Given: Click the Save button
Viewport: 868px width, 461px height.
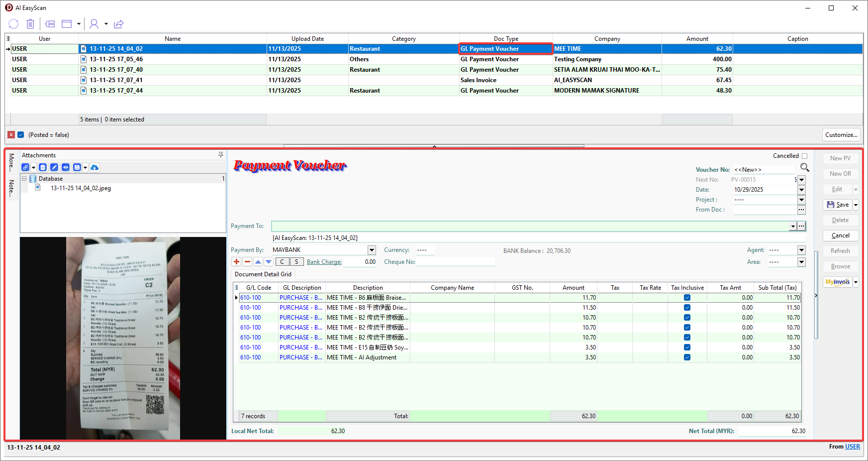Looking at the screenshot, I should click(x=838, y=205).
